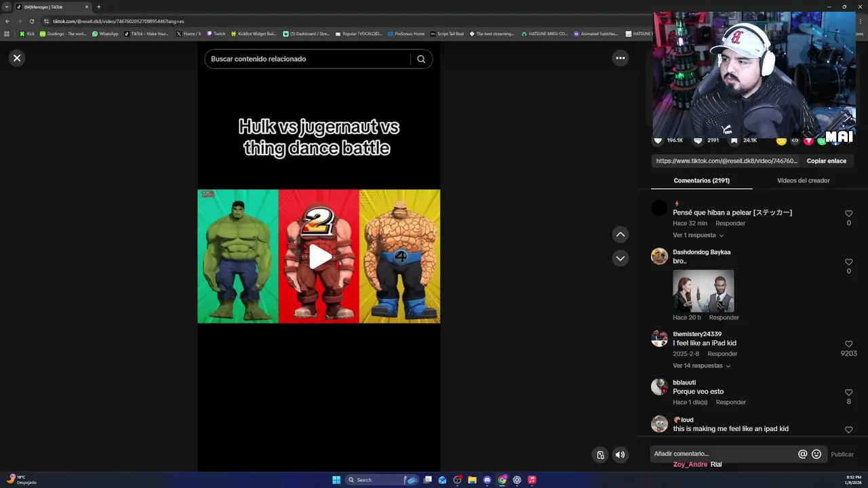Open the image in Dashdondog Baykaa's comment
The image size is (868, 488).
(703, 291)
